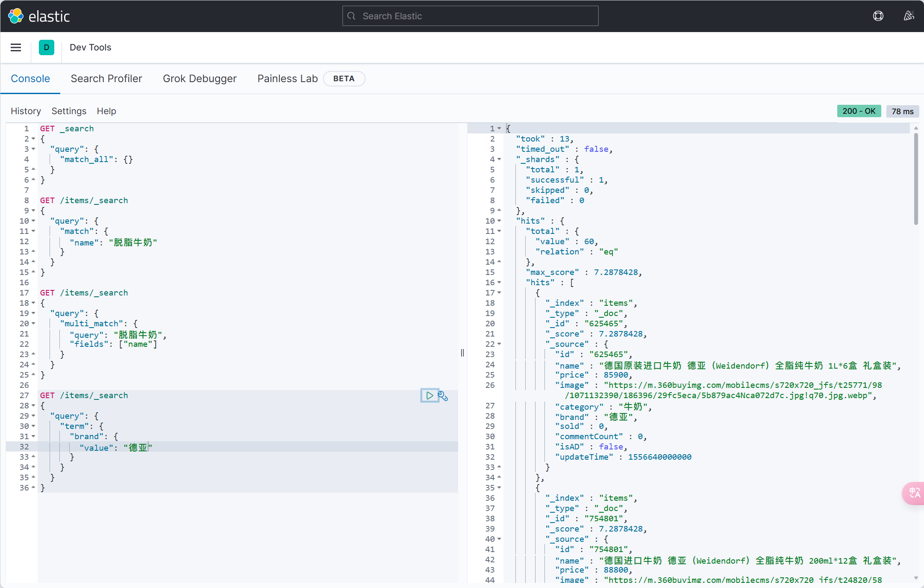This screenshot has height=588, width=924.
Task: Click the send request play icon
Action: click(x=429, y=396)
